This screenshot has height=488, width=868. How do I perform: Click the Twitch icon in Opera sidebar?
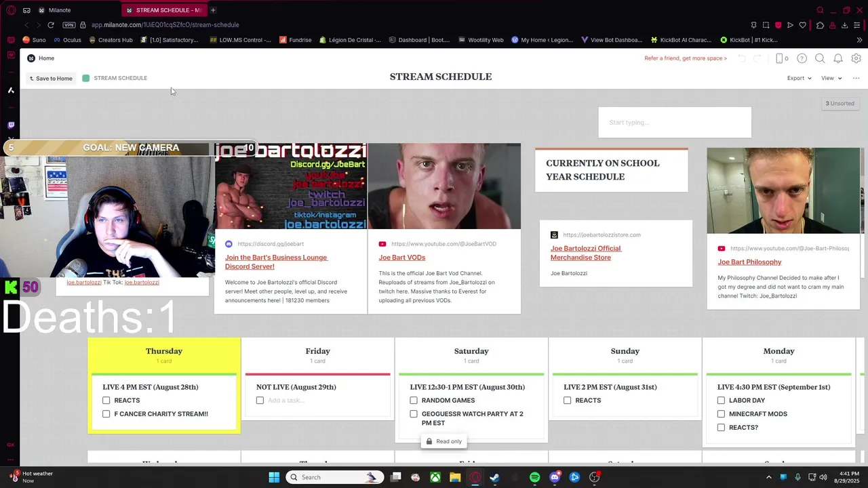(11, 125)
